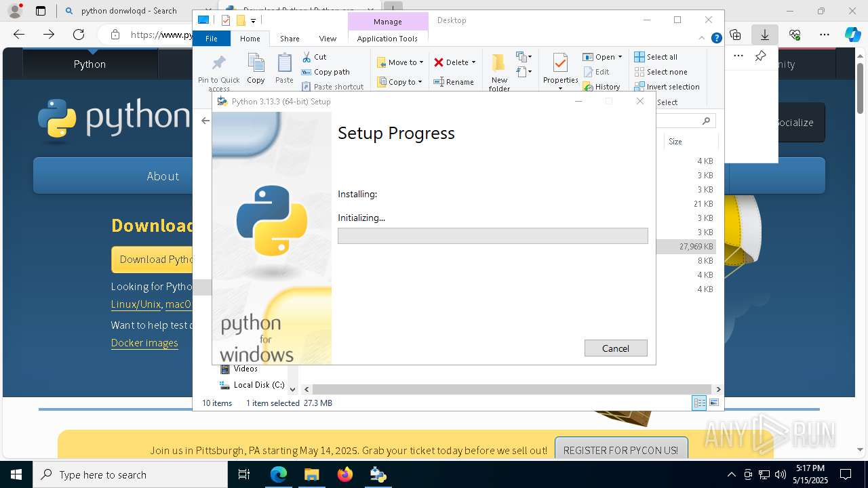The image size is (868, 488).
Task: Click the browser back arrow
Action: [19, 35]
